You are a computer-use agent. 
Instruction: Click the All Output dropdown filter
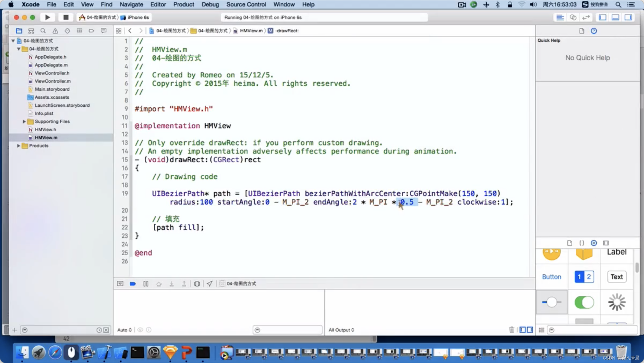click(x=342, y=329)
